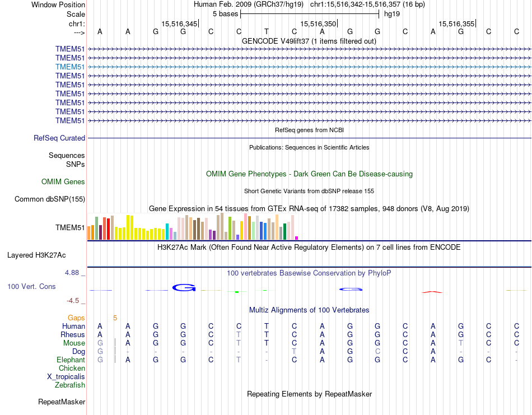Click the OMIM Gene Phenotypes green title
Screen dimensions: 532x415
(x=310, y=174)
